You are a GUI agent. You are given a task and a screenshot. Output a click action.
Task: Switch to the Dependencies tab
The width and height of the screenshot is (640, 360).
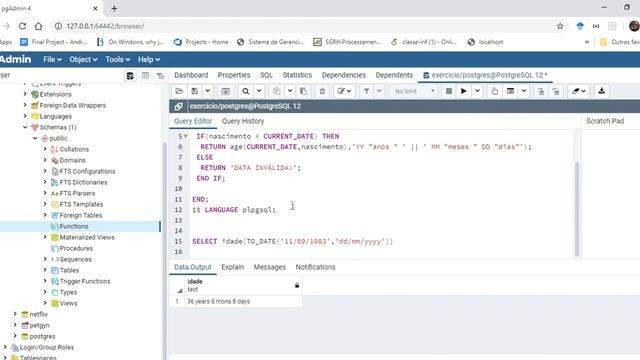click(344, 75)
